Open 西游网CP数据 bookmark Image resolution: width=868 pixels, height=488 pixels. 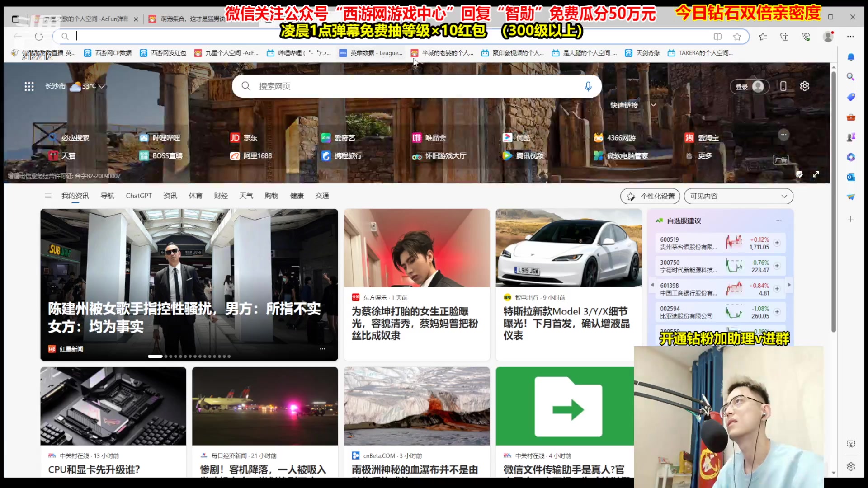(108, 53)
